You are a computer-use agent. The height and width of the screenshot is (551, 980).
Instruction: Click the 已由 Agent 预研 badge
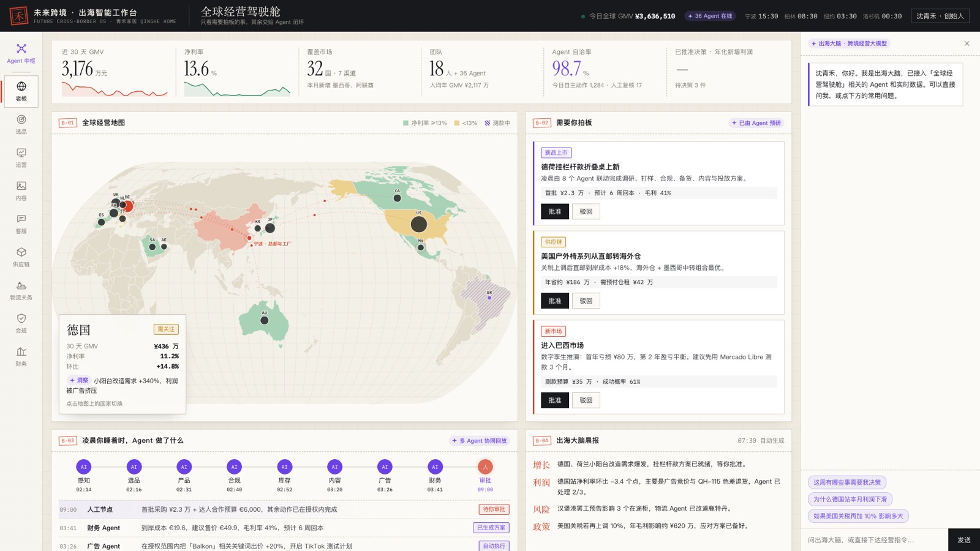coord(756,123)
